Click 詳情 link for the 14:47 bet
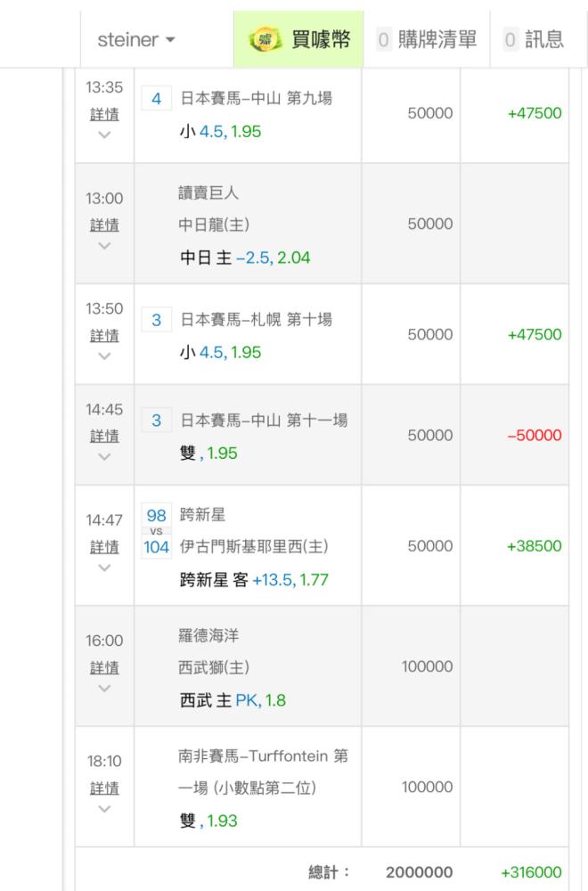Screen dimensions: 588x891 tap(104, 546)
